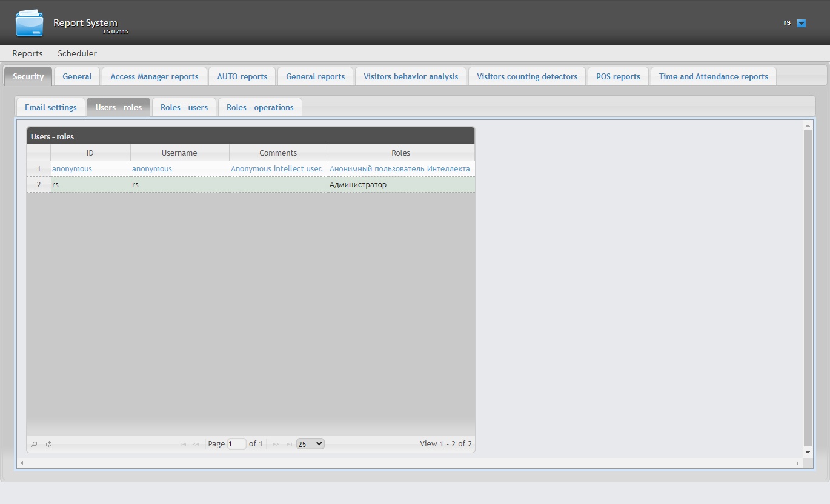Screen dimensions: 830x504
Task: Click the 'Администратор' role cell
Action: pyautogui.click(x=401, y=185)
